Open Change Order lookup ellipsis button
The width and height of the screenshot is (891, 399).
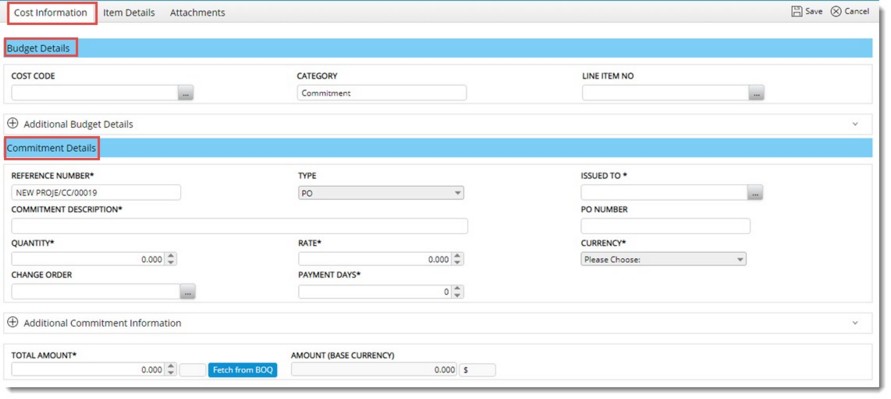tap(188, 292)
